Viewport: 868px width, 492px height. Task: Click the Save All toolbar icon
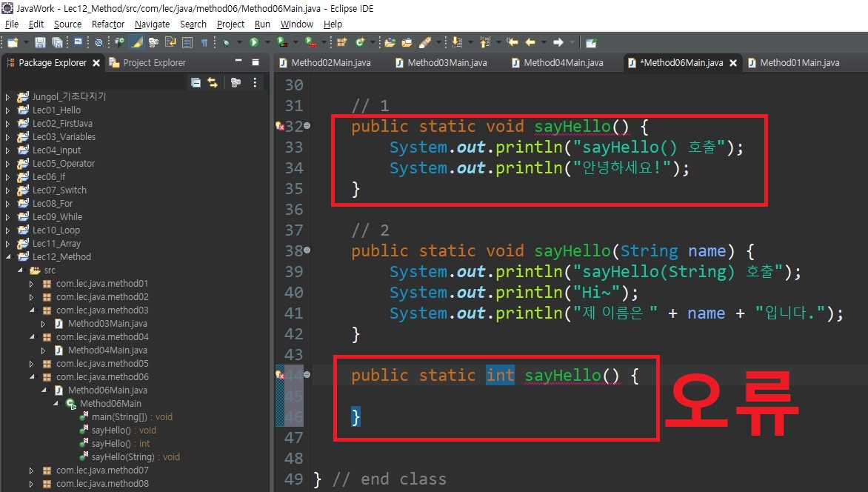pos(57,43)
